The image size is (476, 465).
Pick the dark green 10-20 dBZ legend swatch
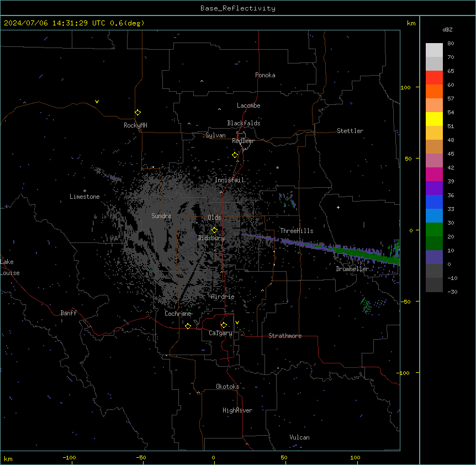[434, 244]
